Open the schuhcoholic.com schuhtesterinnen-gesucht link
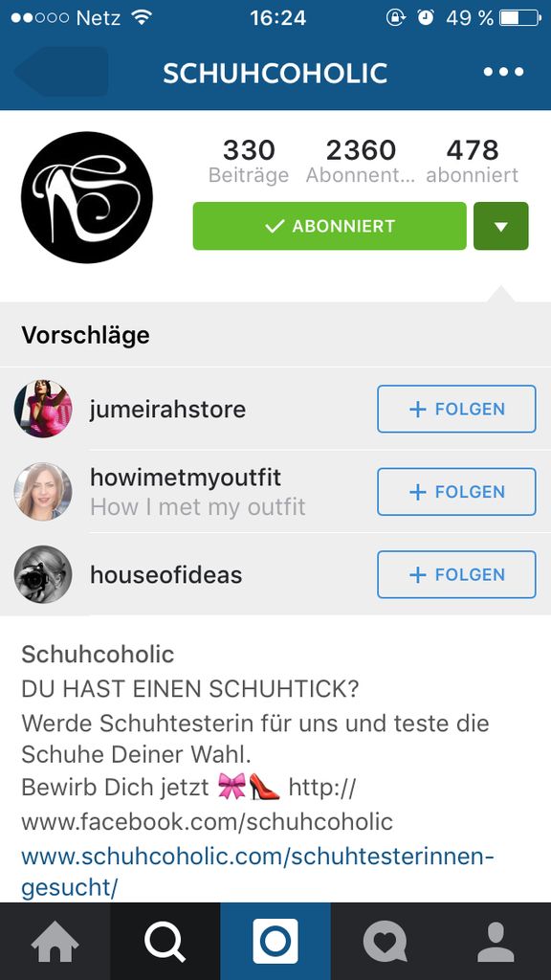The image size is (551, 980). pos(257,871)
